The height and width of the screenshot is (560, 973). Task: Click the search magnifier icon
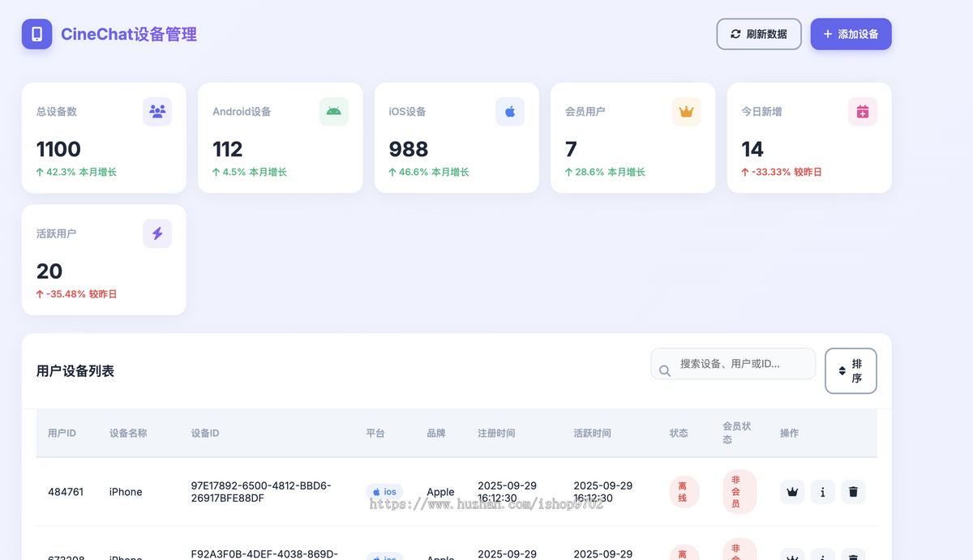(665, 370)
